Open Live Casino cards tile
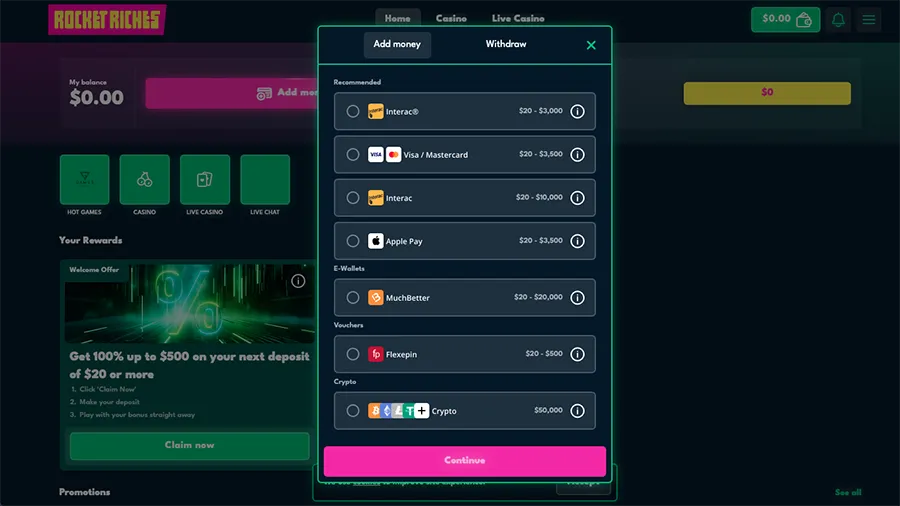The image size is (900, 506). click(x=205, y=179)
